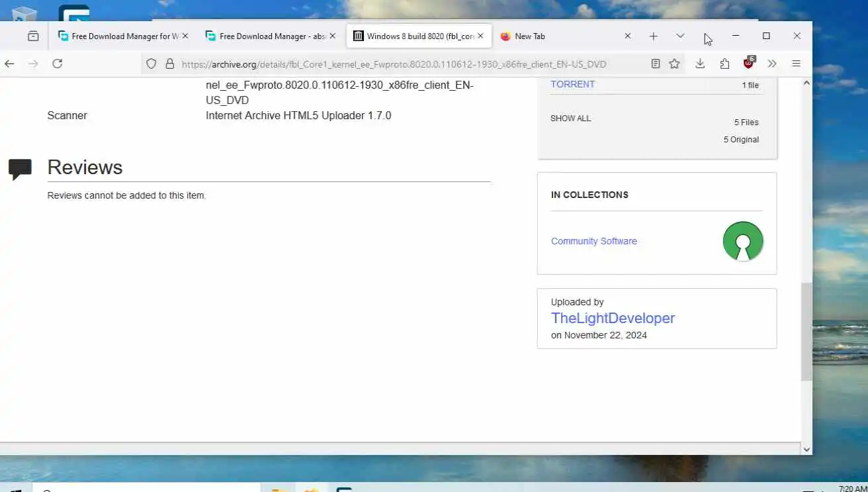
Task: List all tabs dropdown arrow
Action: (x=680, y=36)
